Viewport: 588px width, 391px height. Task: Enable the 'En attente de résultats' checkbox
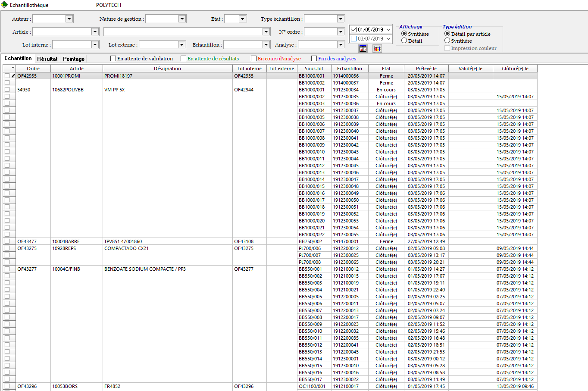(x=184, y=59)
